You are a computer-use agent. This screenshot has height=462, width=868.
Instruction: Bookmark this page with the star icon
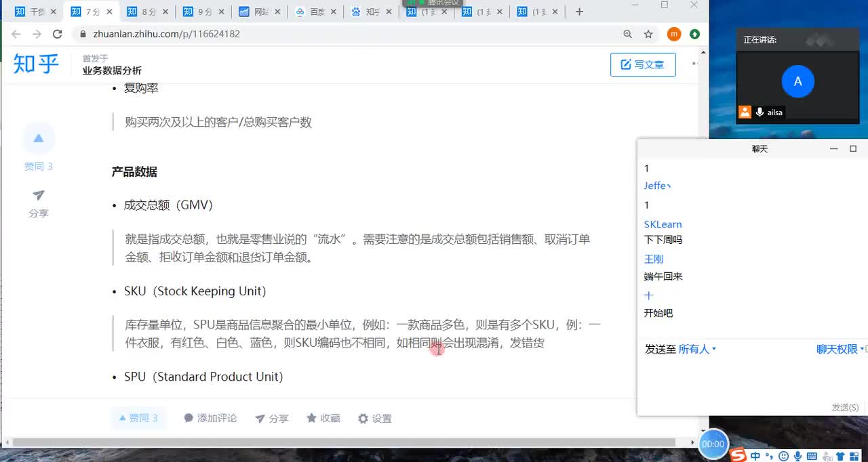coord(648,34)
